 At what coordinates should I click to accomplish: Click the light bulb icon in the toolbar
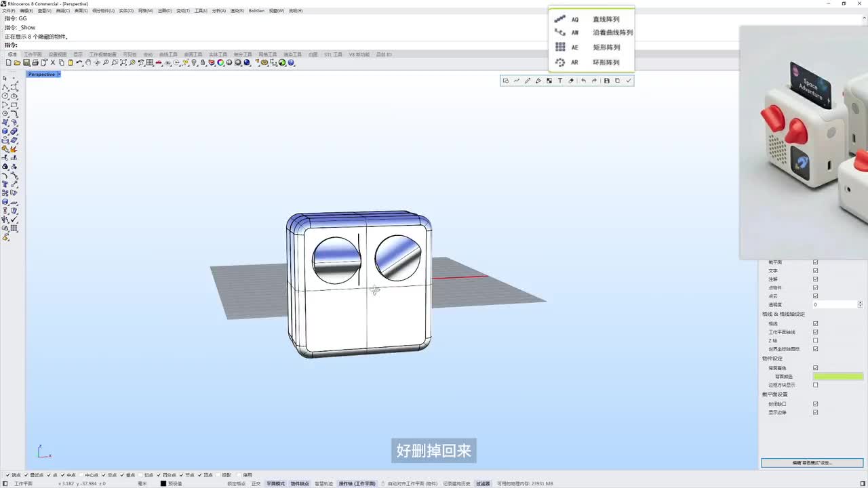[194, 62]
